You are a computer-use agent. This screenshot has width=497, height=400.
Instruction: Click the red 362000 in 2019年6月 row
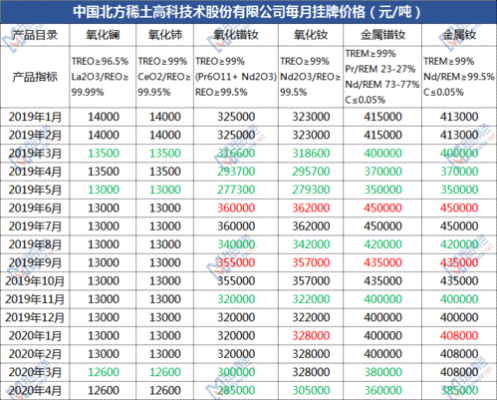click(311, 208)
